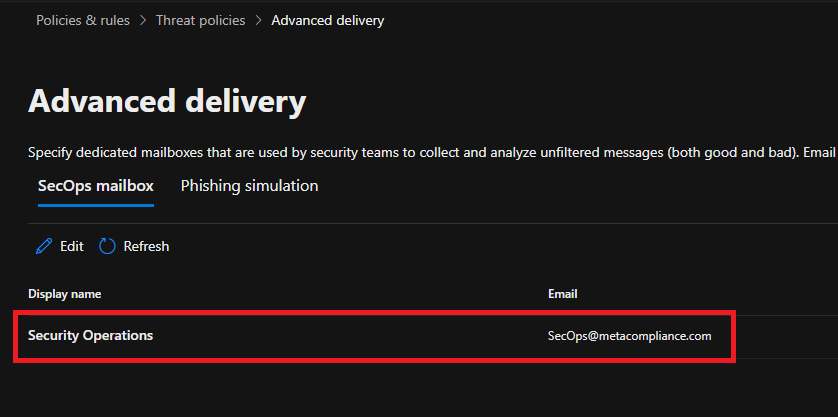Click the chevron after Threat policies
Screen dimensions: 838x417
coord(259,21)
